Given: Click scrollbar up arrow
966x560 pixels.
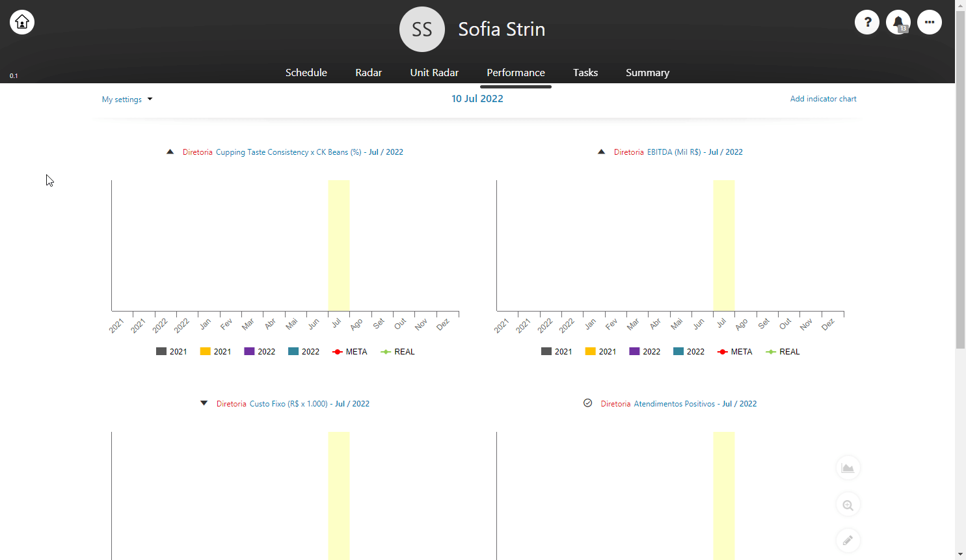Looking at the screenshot, I should click(961, 5).
